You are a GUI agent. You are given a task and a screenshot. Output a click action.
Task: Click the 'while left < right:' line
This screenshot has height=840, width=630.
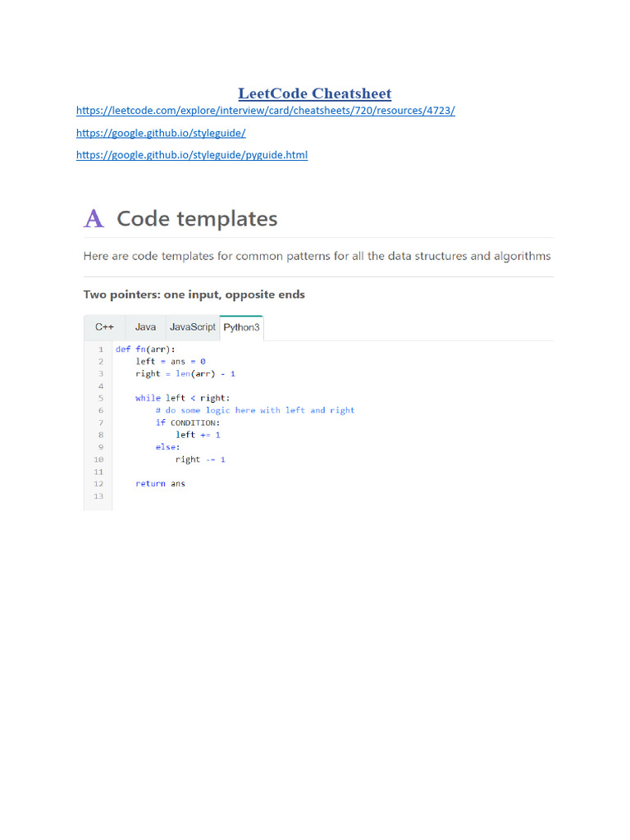tap(180, 398)
